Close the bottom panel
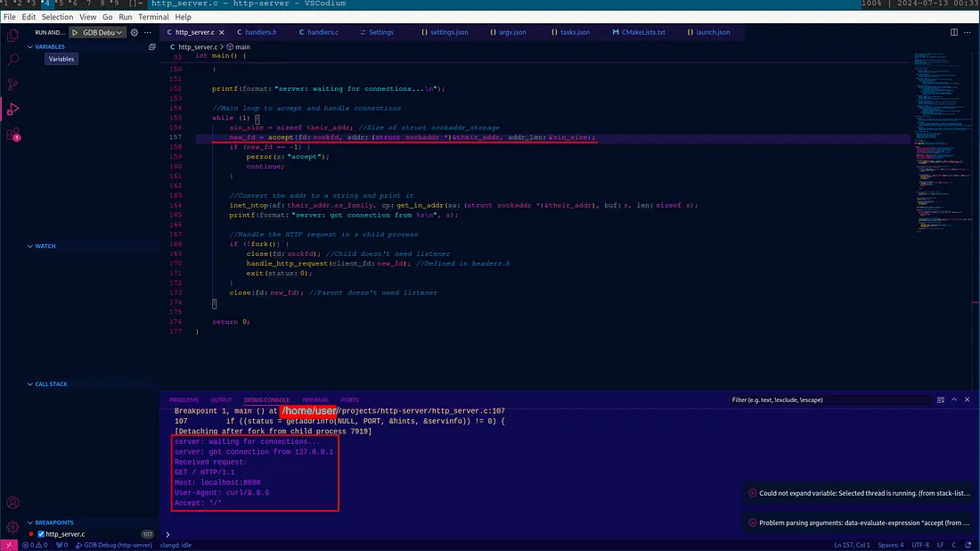The height and width of the screenshot is (551, 980). coord(967,399)
